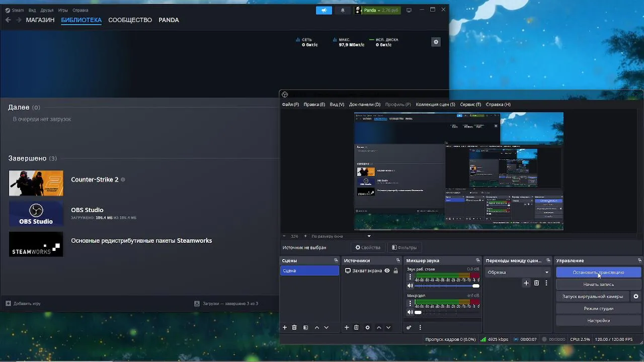
Task: Float the Сцены dock panel
Action: (336, 260)
